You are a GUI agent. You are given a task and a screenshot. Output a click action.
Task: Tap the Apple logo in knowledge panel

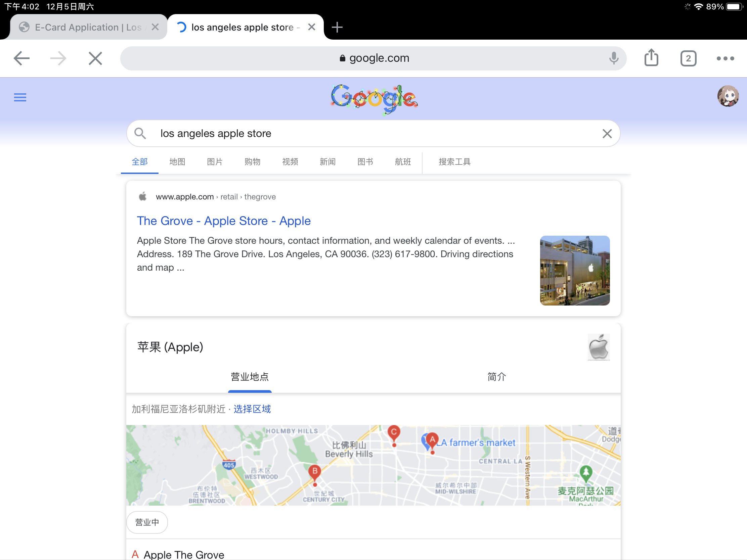click(599, 347)
